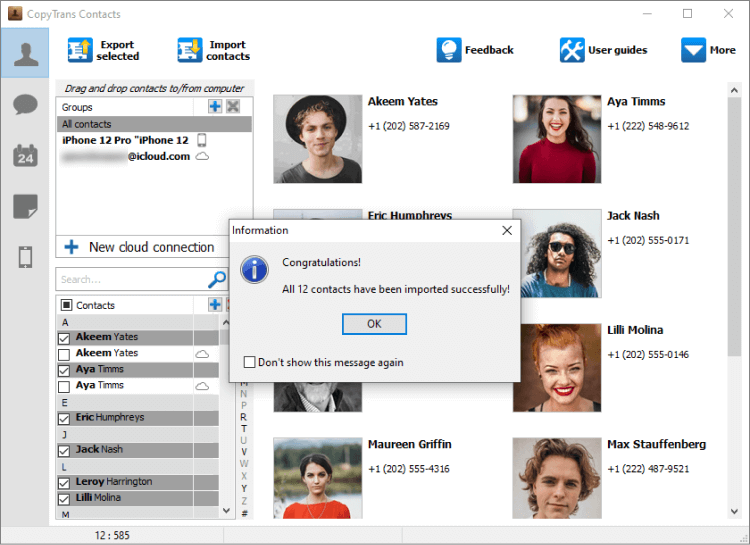
Task: Maximize the CopyTrans Contacts window
Action: (x=687, y=13)
